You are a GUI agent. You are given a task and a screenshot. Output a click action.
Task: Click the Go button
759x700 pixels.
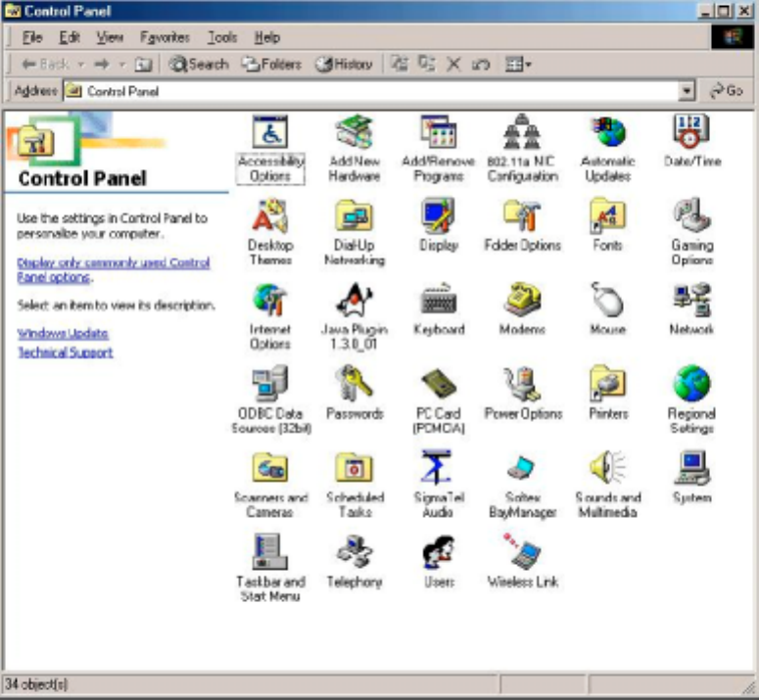click(x=727, y=90)
